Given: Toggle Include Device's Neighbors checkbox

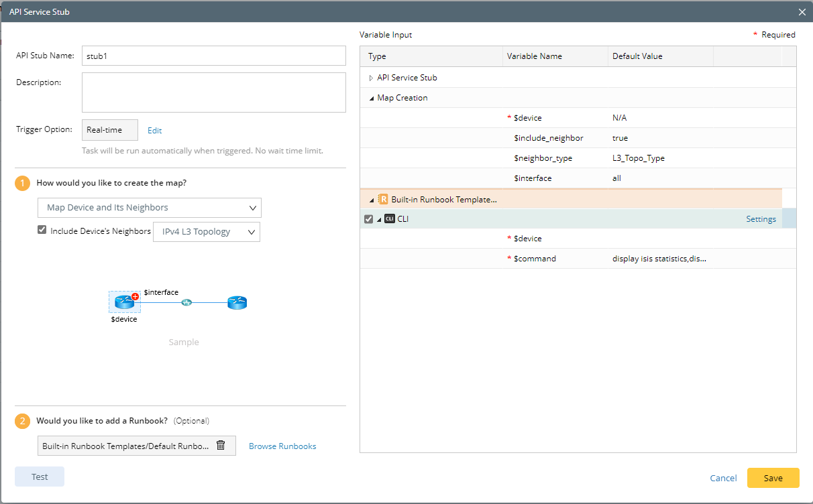Looking at the screenshot, I should tap(42, 231).
